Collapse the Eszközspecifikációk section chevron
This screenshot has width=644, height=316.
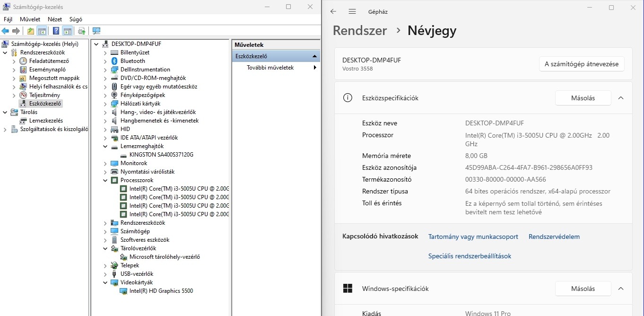621,98
